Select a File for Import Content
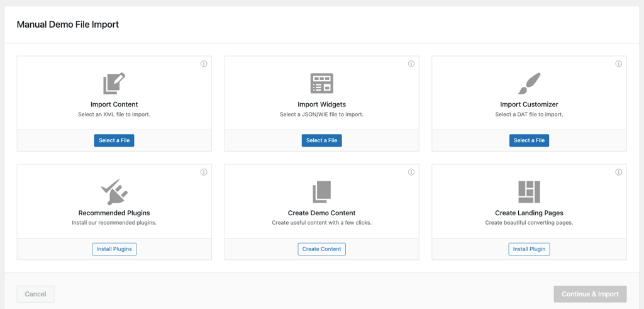 click(114, 140)
